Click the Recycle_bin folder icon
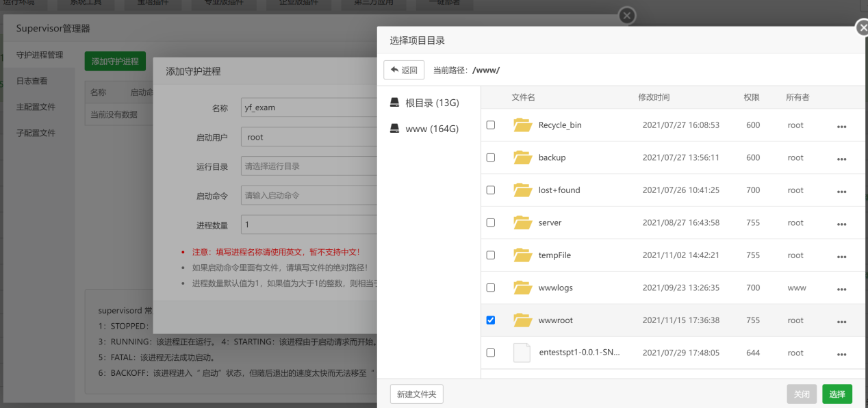Image resolution: width=868 pixels, height=408 pixels. tap(522, 125)
